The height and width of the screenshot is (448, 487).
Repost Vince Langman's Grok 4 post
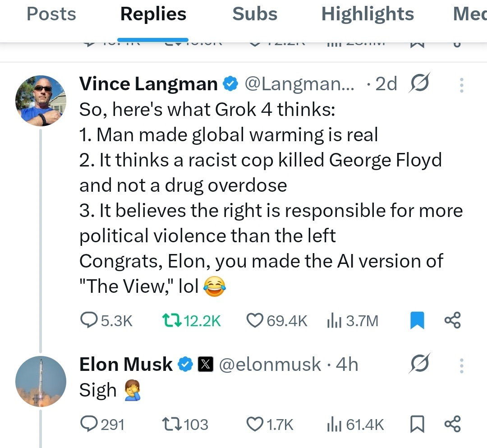tap(171, 321)
